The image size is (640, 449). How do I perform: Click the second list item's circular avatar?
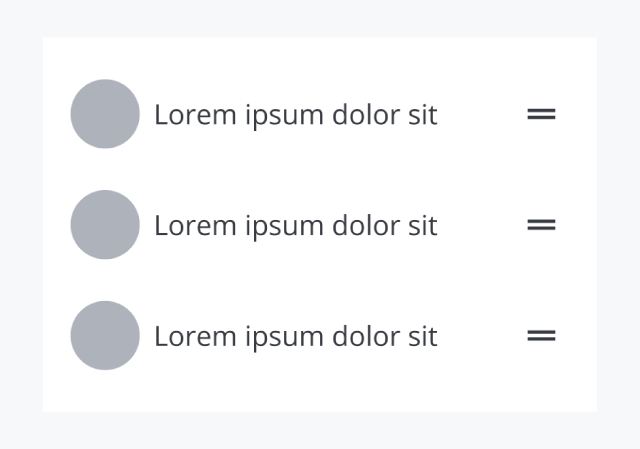pyautogui.click(x=105, y=225)
